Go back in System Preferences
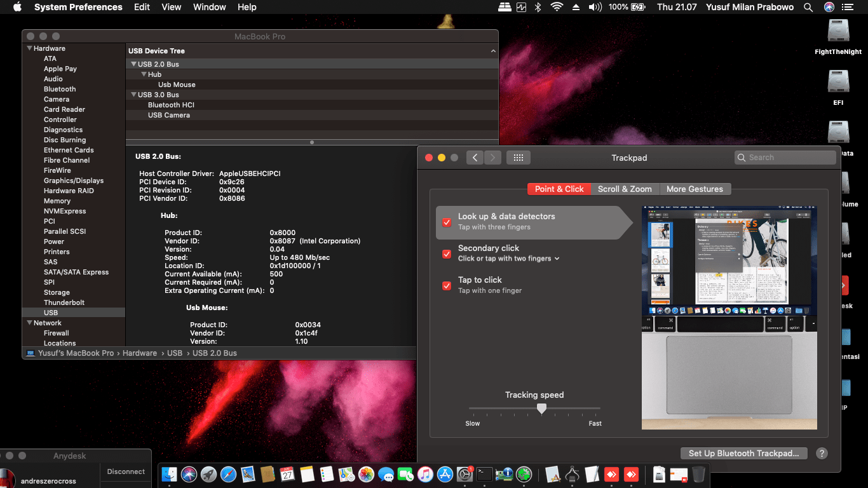This screenshot has width=868, height=488. (475, 158)
